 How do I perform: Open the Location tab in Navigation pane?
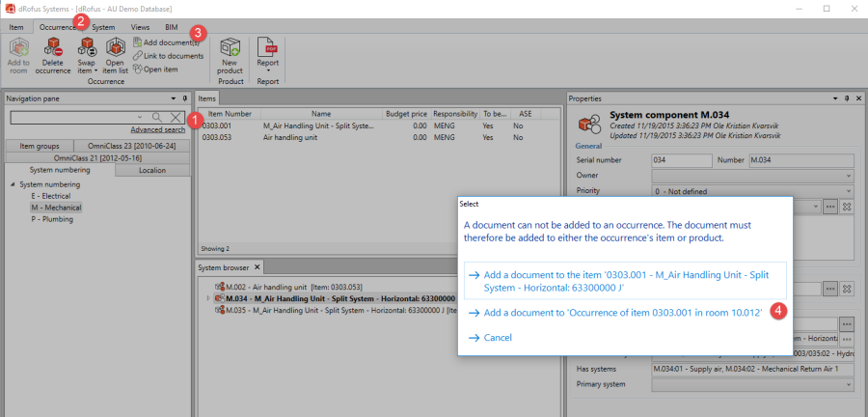(151, 170)
